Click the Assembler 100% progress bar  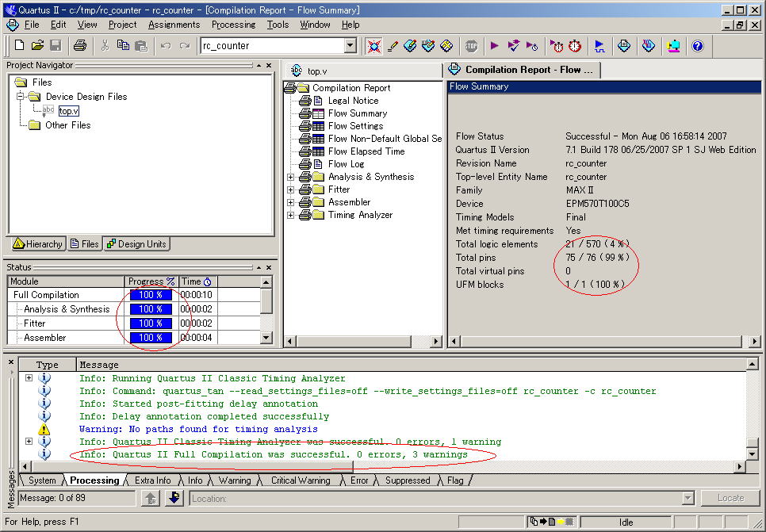151,338
